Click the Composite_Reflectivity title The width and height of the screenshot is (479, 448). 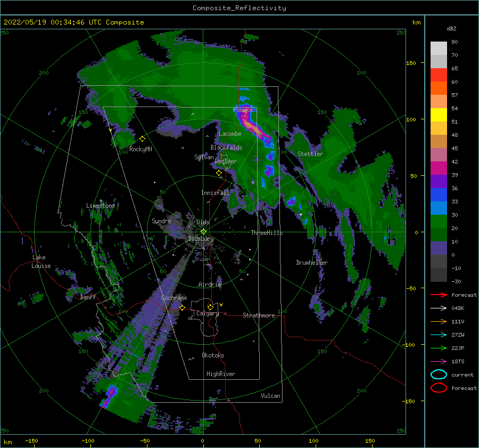pos(240,8)
